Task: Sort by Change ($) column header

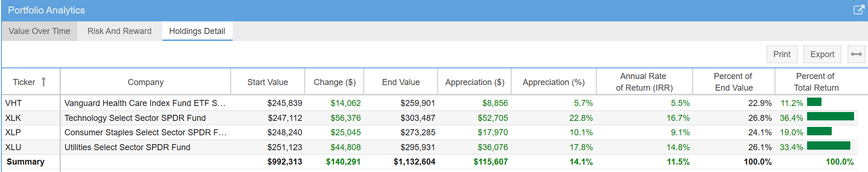Action: (334, 82)
